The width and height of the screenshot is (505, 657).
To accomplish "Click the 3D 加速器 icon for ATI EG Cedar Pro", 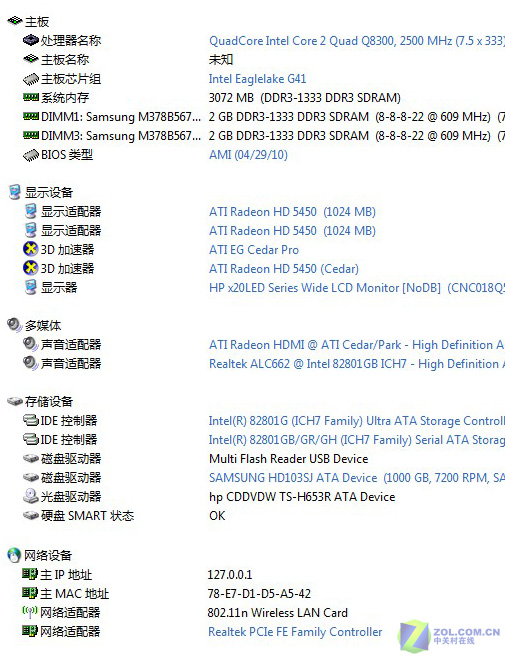I will coord(31,249).
